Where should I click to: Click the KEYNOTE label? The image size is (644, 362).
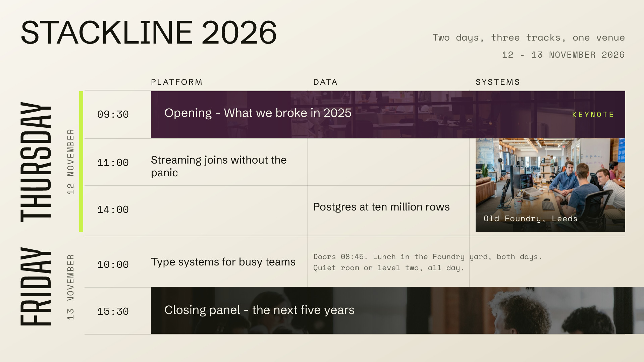point(593,115)
